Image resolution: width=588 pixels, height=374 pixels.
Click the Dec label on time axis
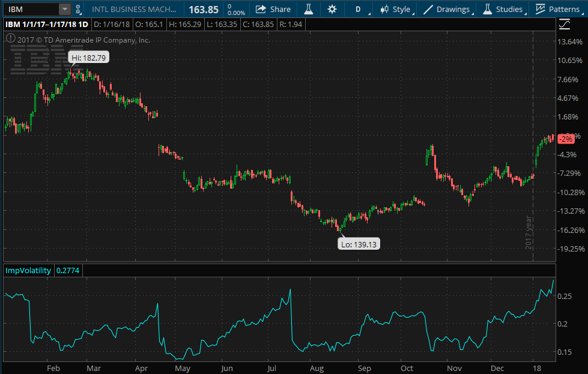(x=497, y=369)
